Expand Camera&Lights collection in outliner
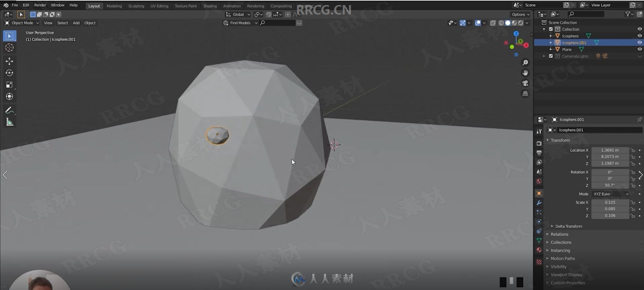This screenshot has width=644, height=290. pyautogui.click(x=544, y=56)
